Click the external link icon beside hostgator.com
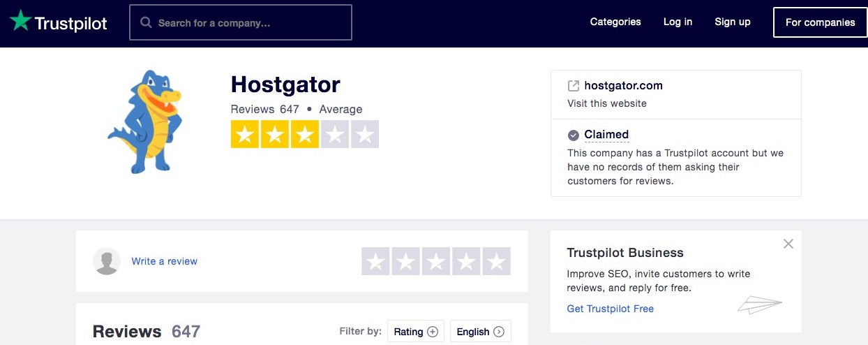The image size is (868, 345). coord(574,86)
